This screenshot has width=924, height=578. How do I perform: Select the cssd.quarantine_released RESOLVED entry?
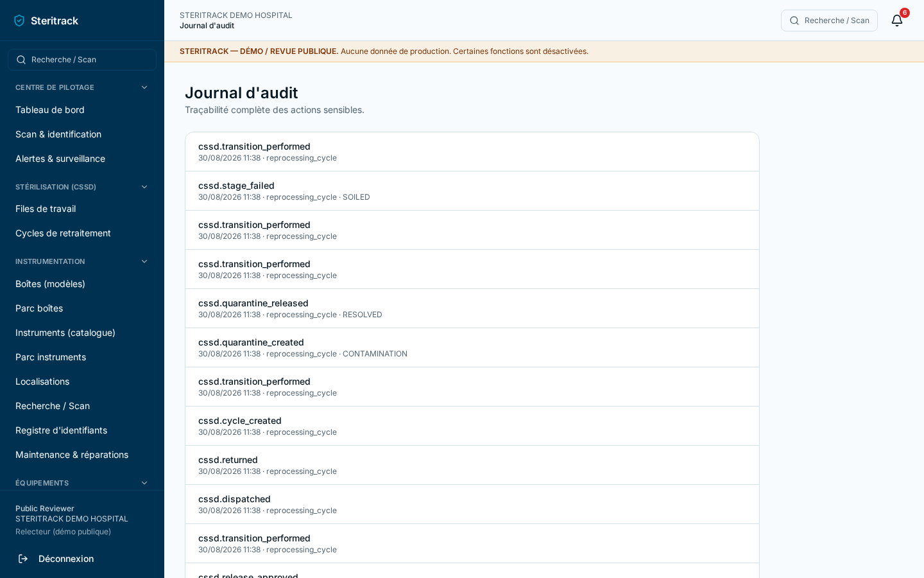point(472,308)
